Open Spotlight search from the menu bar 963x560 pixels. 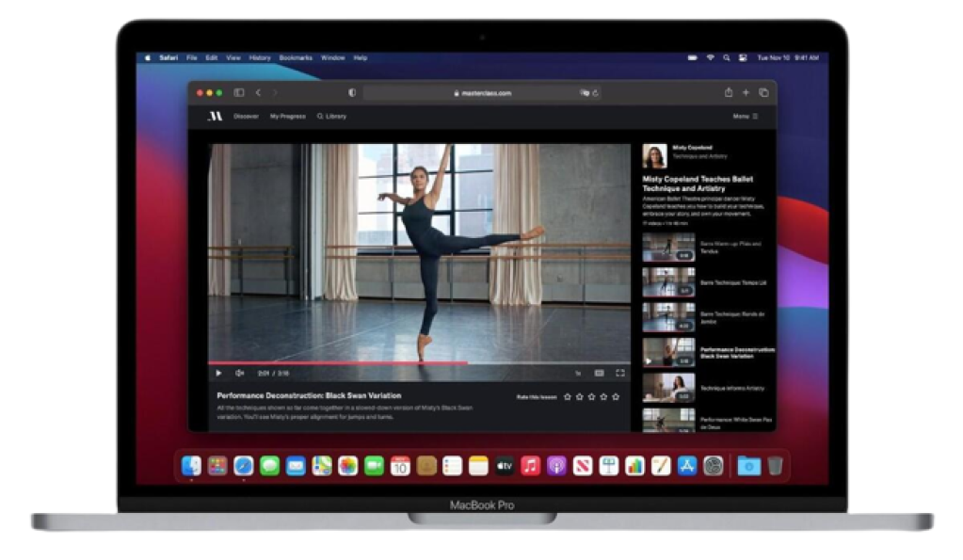tap(727, 56)
